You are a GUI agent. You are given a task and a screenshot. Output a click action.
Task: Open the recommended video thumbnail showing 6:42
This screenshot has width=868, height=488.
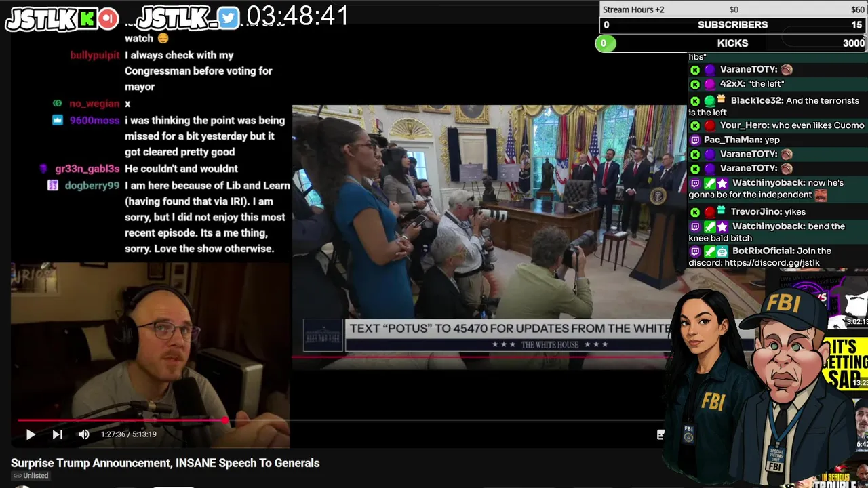(x=861, y=424)
